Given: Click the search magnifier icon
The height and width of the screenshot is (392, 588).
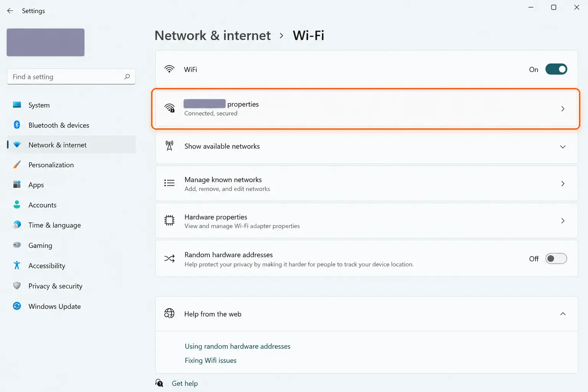Looking at the screenshot, I should [x=127, y=77].
